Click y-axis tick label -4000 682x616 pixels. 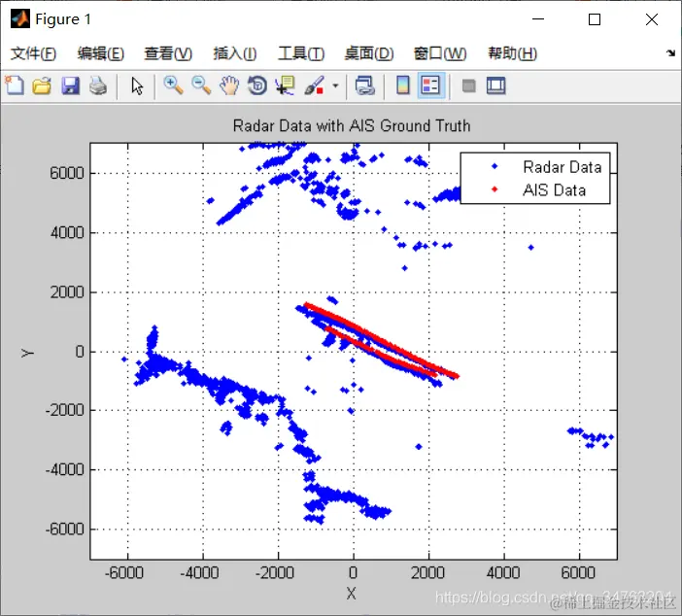(64, 470)
